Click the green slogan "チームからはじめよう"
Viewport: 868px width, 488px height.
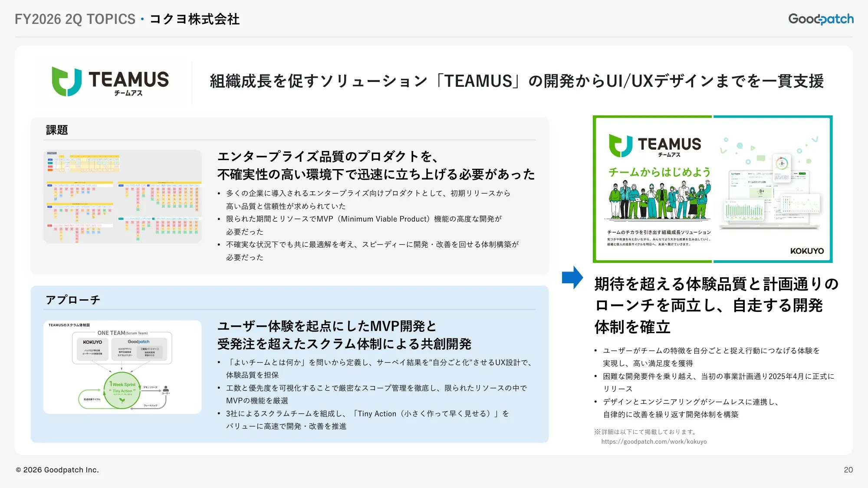pyautogui.click(x=660, y=172)
